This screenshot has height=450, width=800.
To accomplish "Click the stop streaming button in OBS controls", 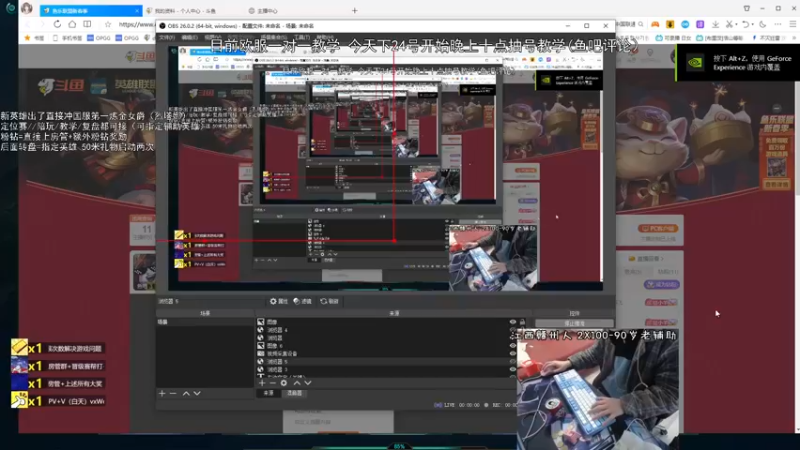I will pyautogui.click(x=574, y=323).
